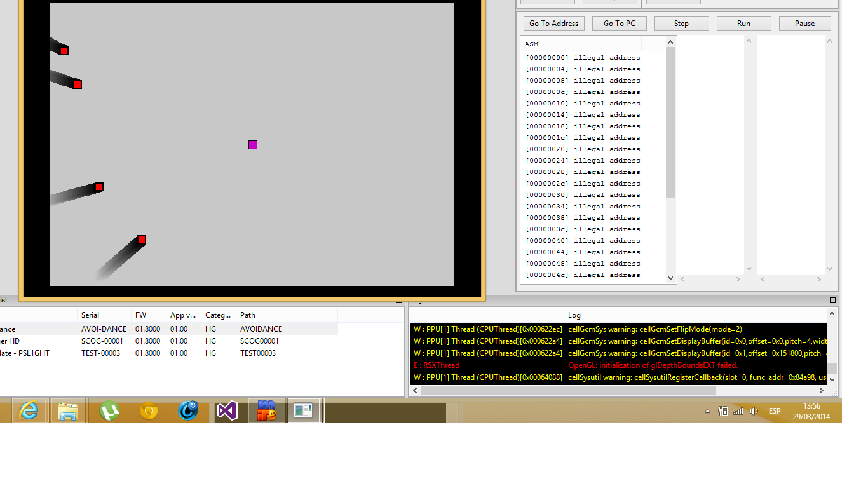Maximize the Log panel via its icon
Image resolution: width=868 pixels, height=488 pixels.
832,301
